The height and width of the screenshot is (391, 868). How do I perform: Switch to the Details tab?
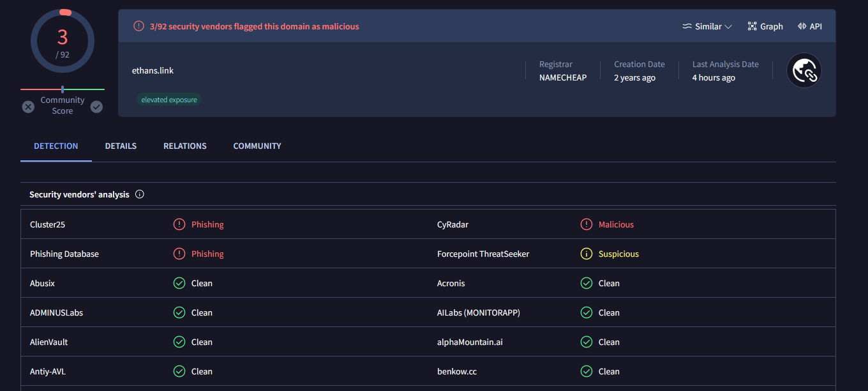pos(121,146)
